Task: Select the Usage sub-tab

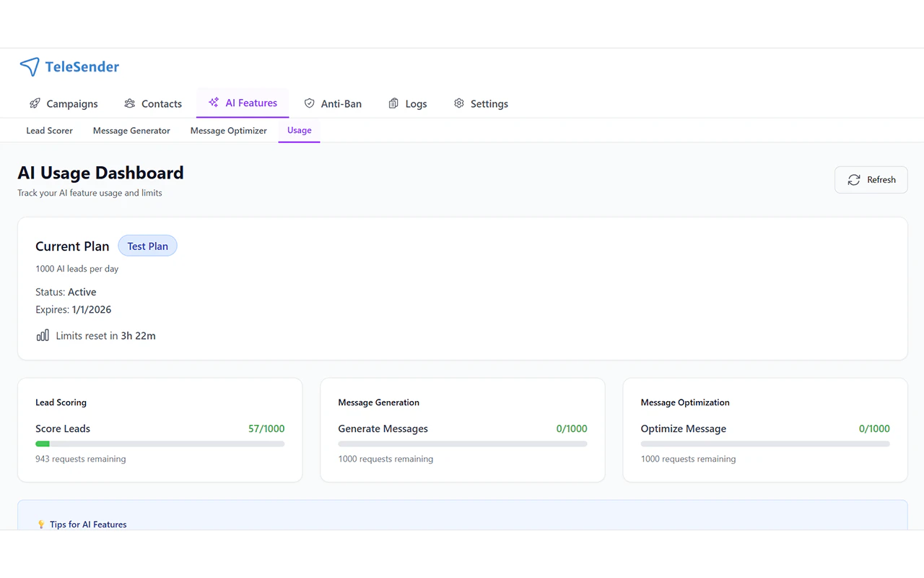Action: (x=299, y=130)
